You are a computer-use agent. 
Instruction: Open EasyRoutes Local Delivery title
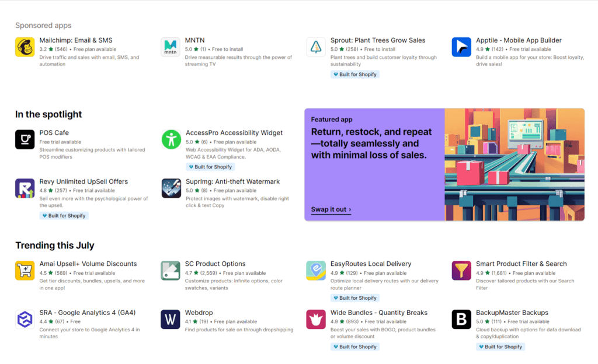(371, 264)
